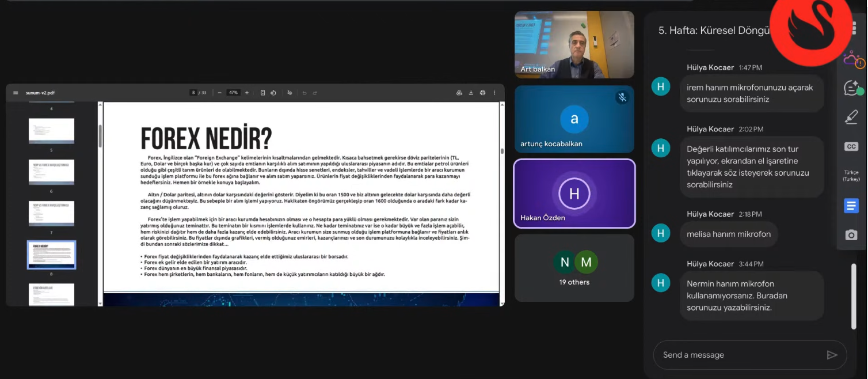Screen dimensions: 868x379
Task: Click the PDF page number field
Action: point(194,93)
